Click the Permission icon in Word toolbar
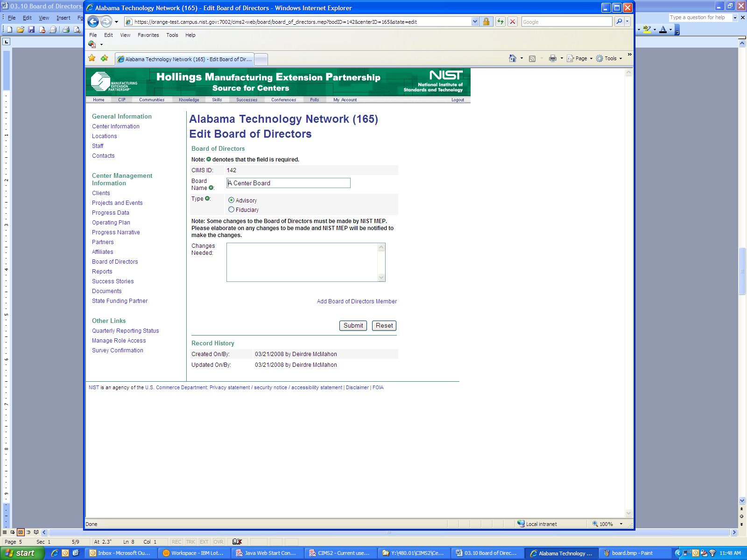 (x=42, y=29)
